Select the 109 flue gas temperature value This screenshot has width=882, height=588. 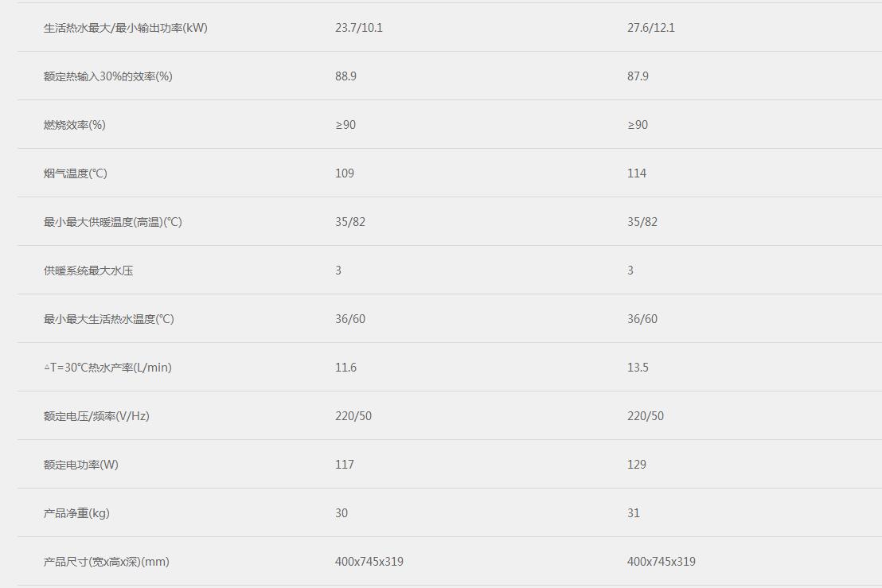345,173
